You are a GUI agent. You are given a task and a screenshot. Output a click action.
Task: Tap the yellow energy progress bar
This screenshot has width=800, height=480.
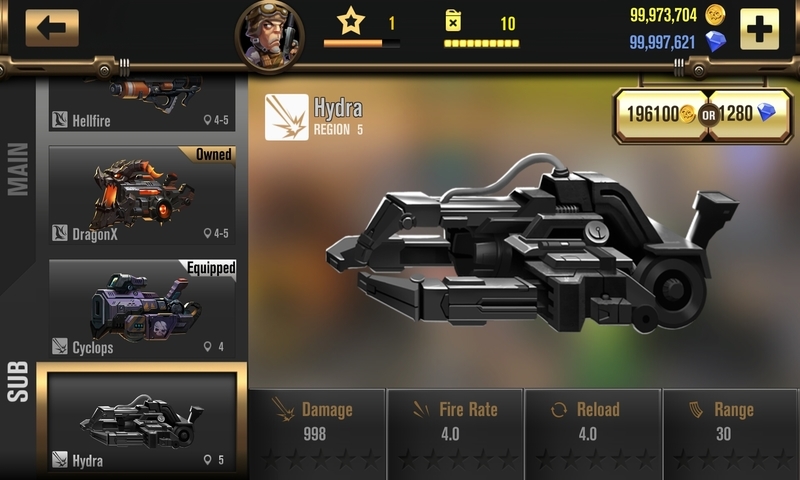482,44
